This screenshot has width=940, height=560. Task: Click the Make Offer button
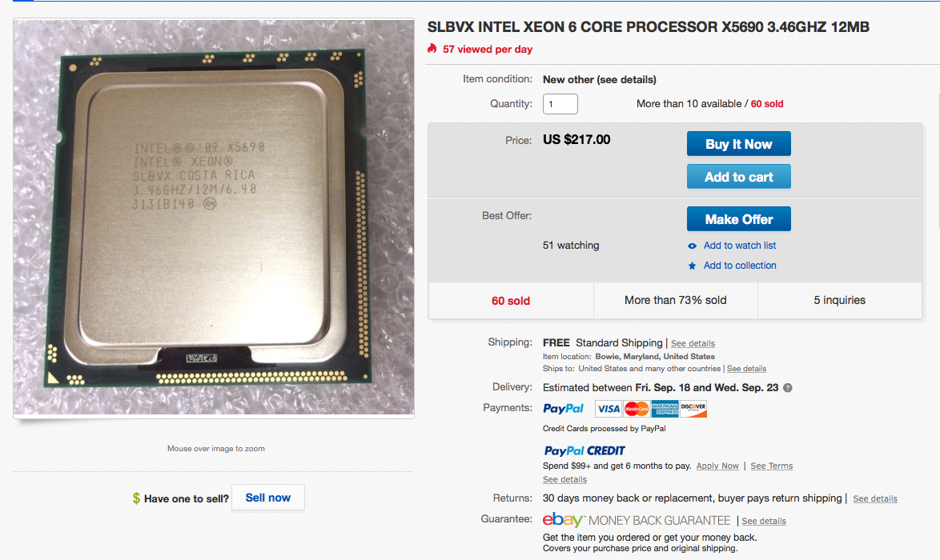pyautogui.click(x=738, y=219)
